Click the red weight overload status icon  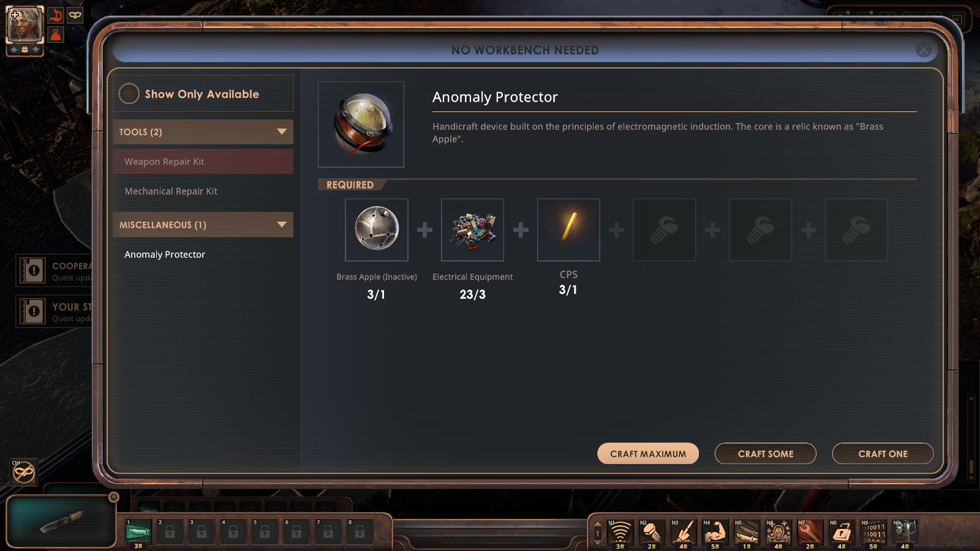click(x=56, y=34)
